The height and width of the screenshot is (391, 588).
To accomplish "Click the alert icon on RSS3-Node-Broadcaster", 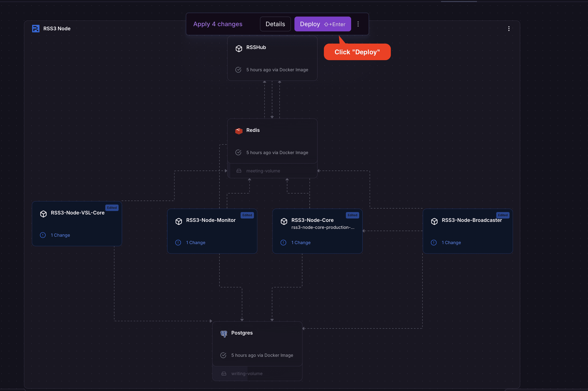I will (x=434, y=242).
